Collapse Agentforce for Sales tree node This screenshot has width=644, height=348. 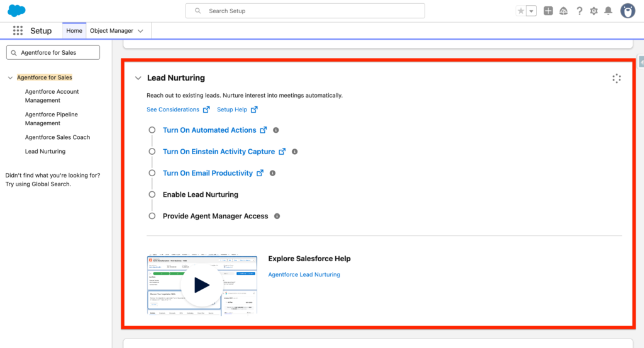tap(10, 78)
